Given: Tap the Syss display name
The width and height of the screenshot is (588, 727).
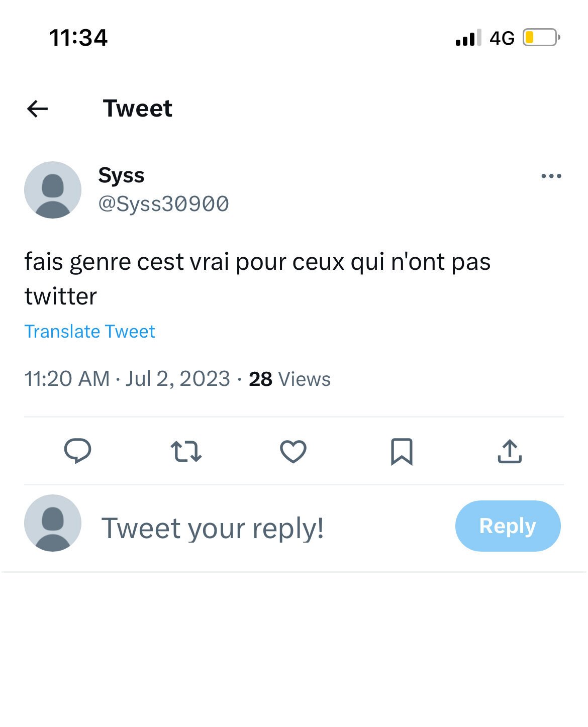Looking at the screenshot, I should click(x=121, y=175).
